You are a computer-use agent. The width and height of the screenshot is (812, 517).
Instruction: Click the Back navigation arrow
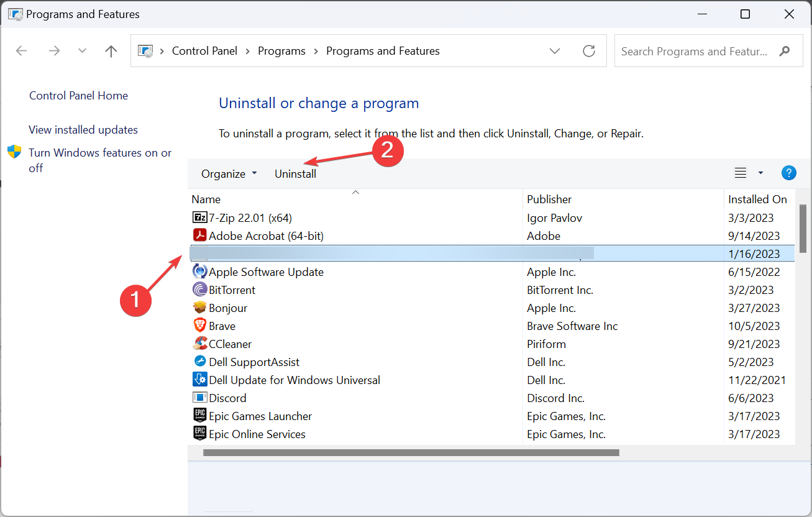(x=21, y=51)
